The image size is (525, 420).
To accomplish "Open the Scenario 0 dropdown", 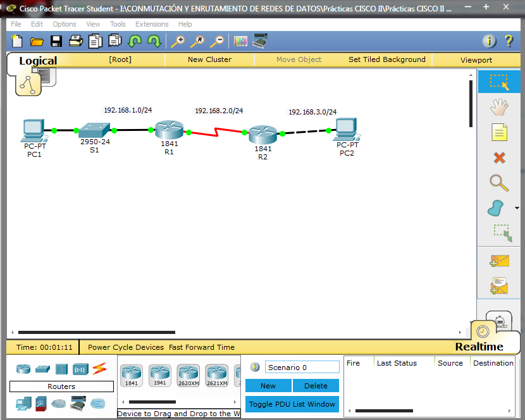I will click(302, 367).
